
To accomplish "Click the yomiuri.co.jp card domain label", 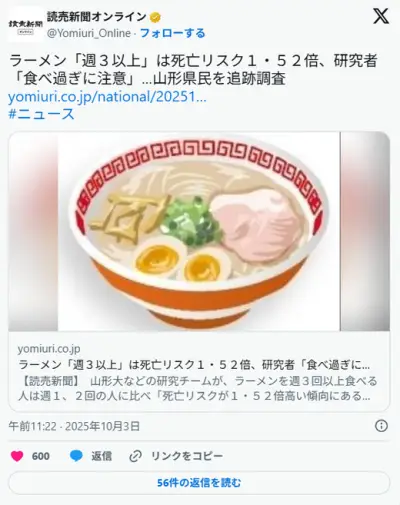I will click(x=49, y=349).
